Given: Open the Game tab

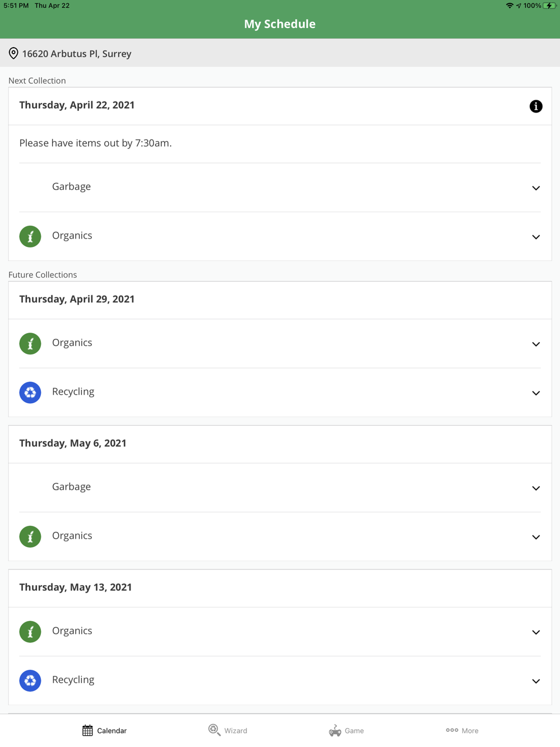Looking at the screenshot, I should coord(347,730).
